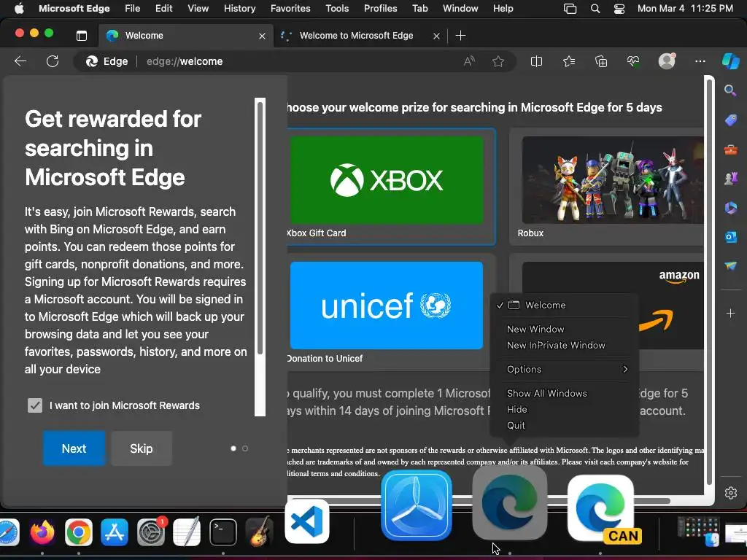Screen dimensions: 747x560
Task: Open Terminal from the dock
Action: (x=223, y=532)
